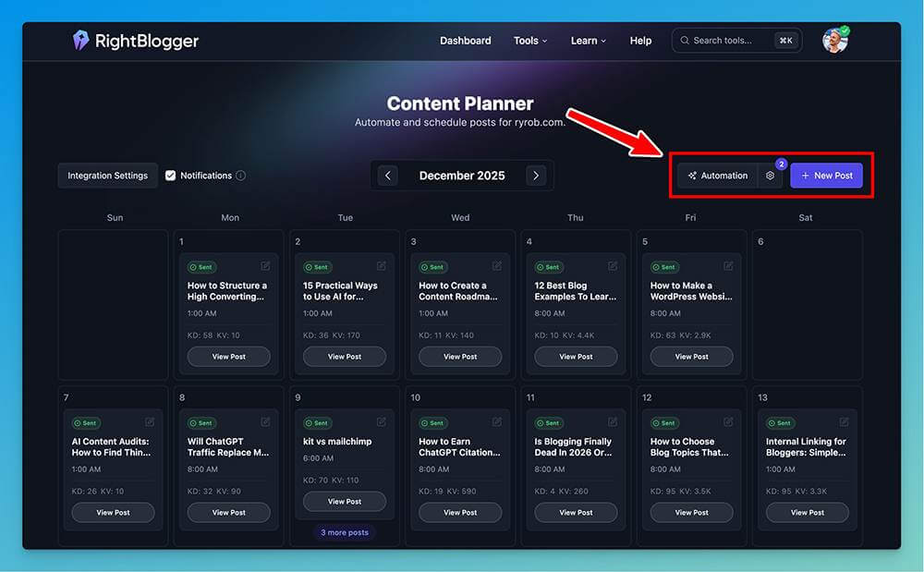Screen dimensions: 924x572
Task: Edit the December 1 post via pencil icon
Action: [265, 266]
